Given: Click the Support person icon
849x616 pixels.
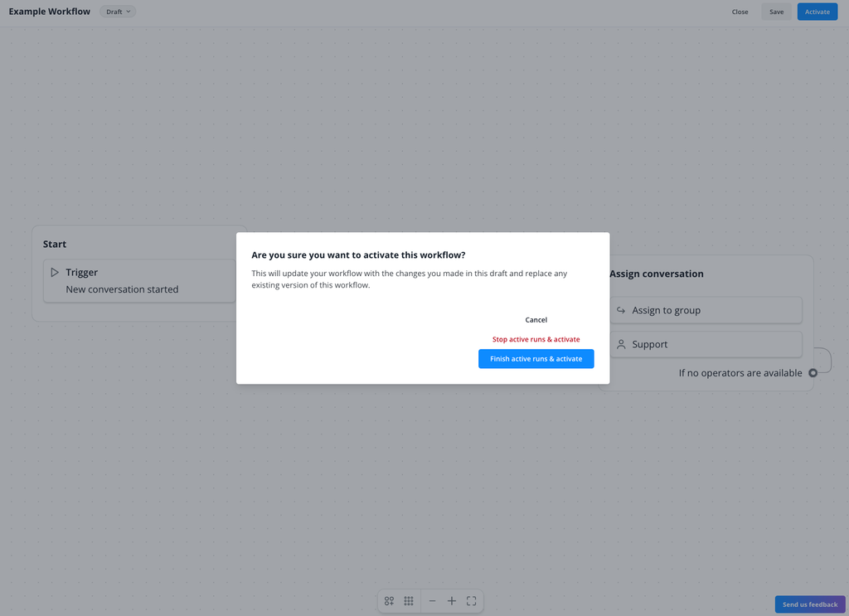Looking at the screenshot, I should click(621, 344).
